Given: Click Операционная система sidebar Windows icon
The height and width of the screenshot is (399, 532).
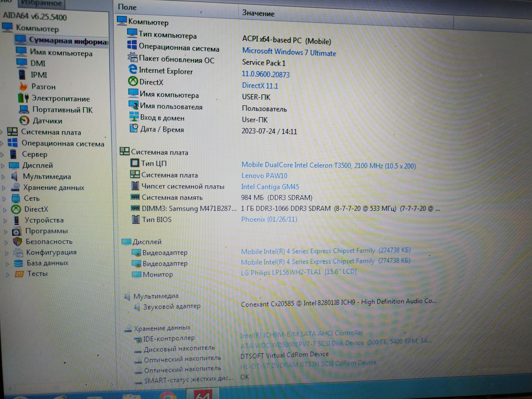Looking at the screenshot, I should 13,143.
